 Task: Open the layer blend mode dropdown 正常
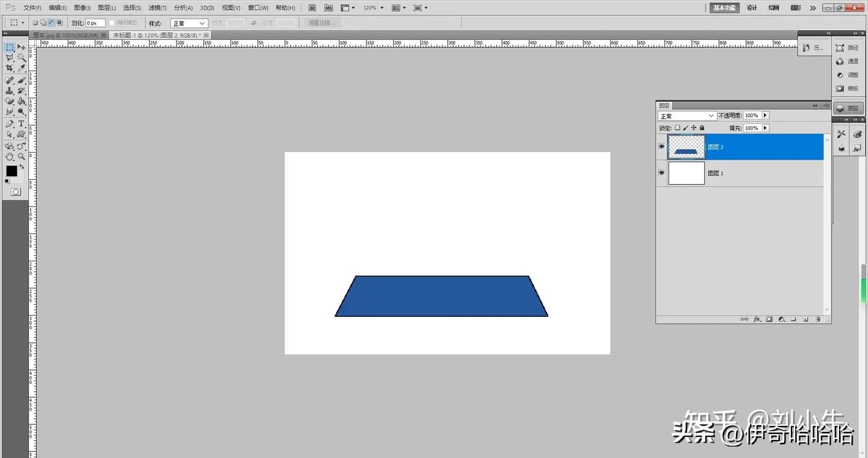coord(687,116)
